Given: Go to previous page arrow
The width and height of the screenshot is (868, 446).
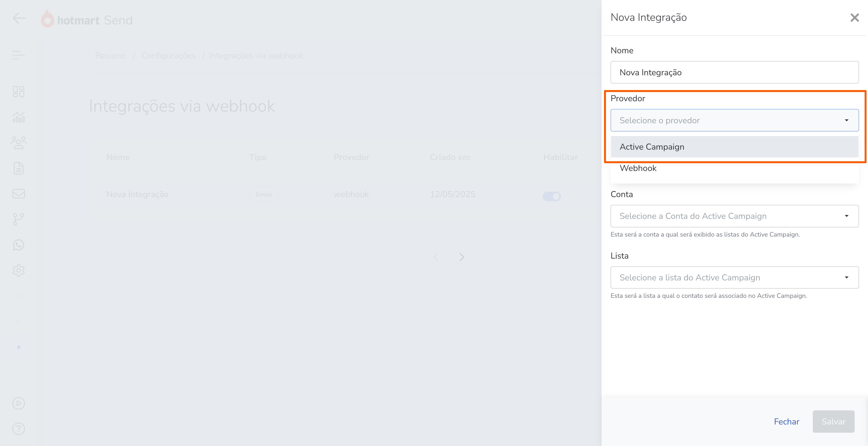Looking at the screenshot, I should (436, 257).
